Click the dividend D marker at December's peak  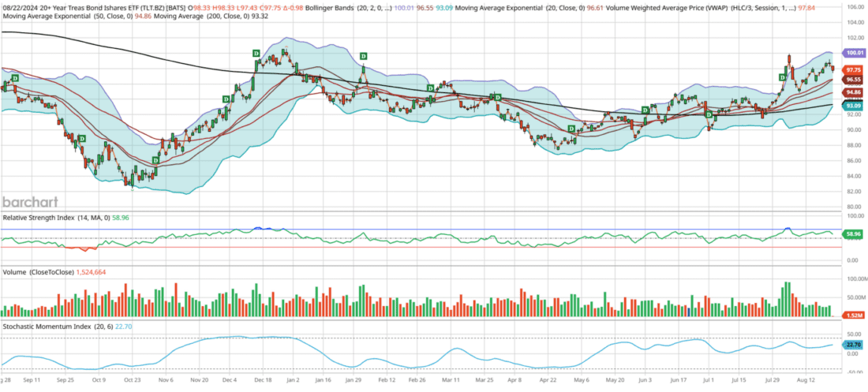pos(256,53)
